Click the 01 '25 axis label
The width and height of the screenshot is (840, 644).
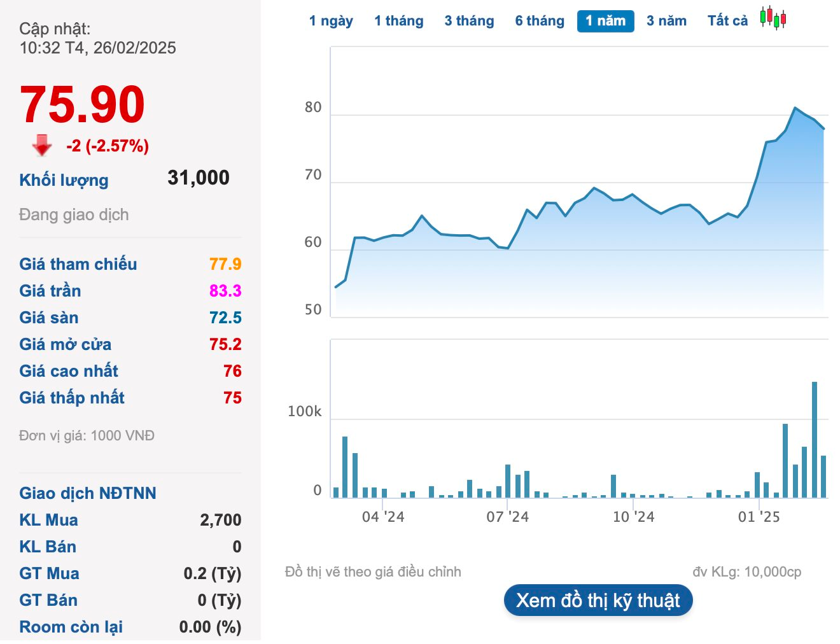pyautogui.click(x=759, y=517)
